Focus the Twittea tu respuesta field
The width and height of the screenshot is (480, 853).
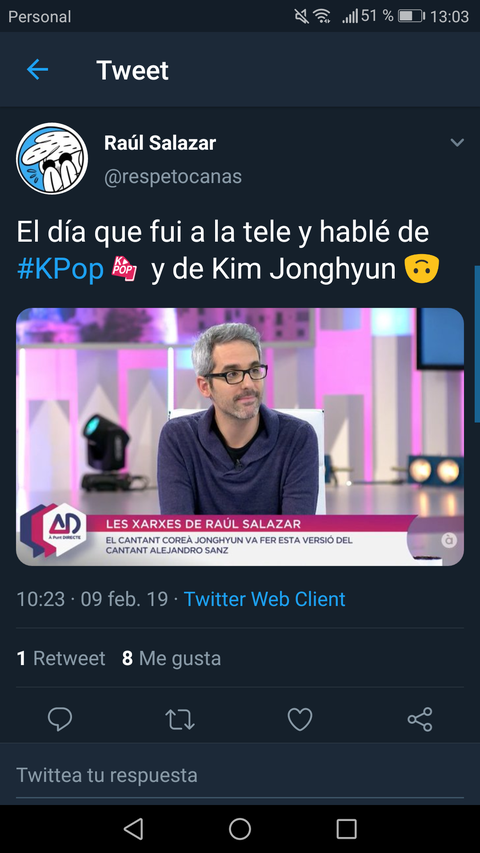pyautogui.click(x=240, y=775)
